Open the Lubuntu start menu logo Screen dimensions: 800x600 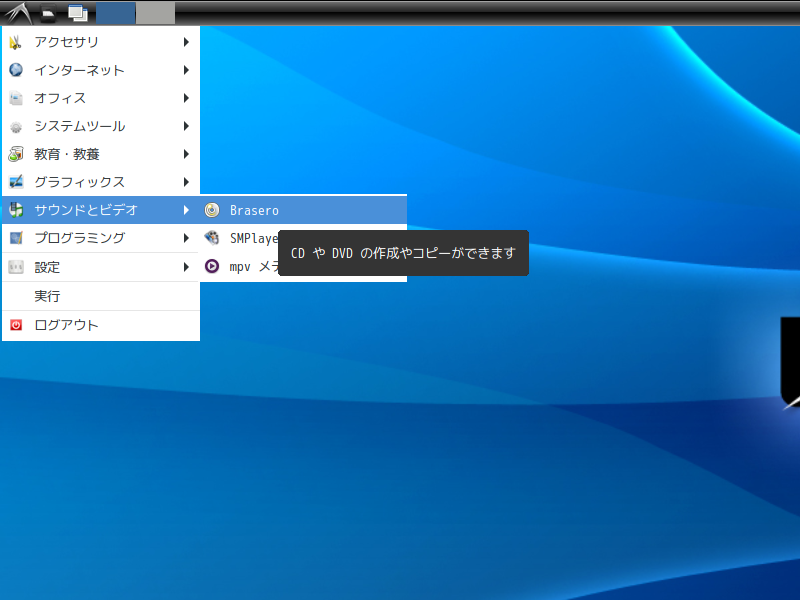pyautogui.click(x=18, y=13)
